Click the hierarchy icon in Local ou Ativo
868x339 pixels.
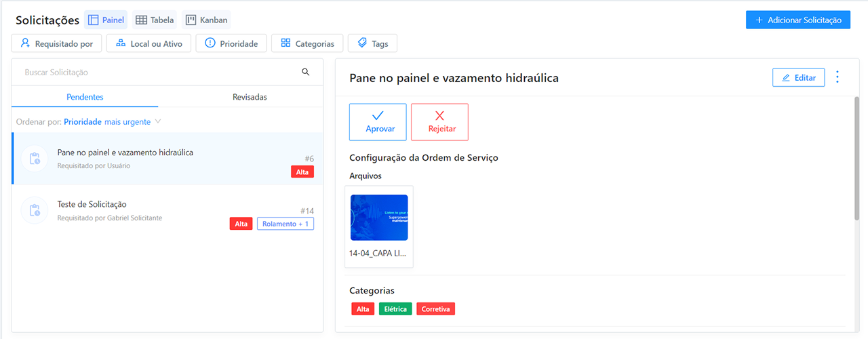coord(121,43)
